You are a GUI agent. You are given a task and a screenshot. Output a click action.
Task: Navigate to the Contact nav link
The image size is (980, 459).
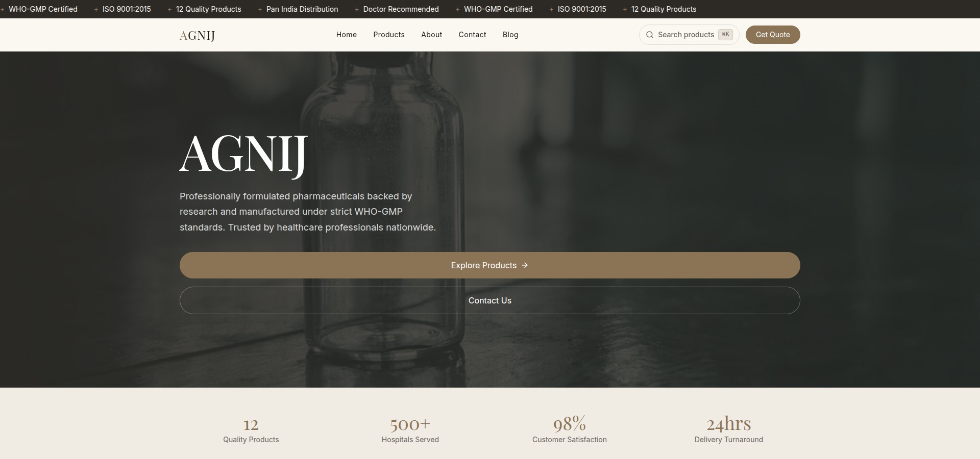(x=472, y=35)
